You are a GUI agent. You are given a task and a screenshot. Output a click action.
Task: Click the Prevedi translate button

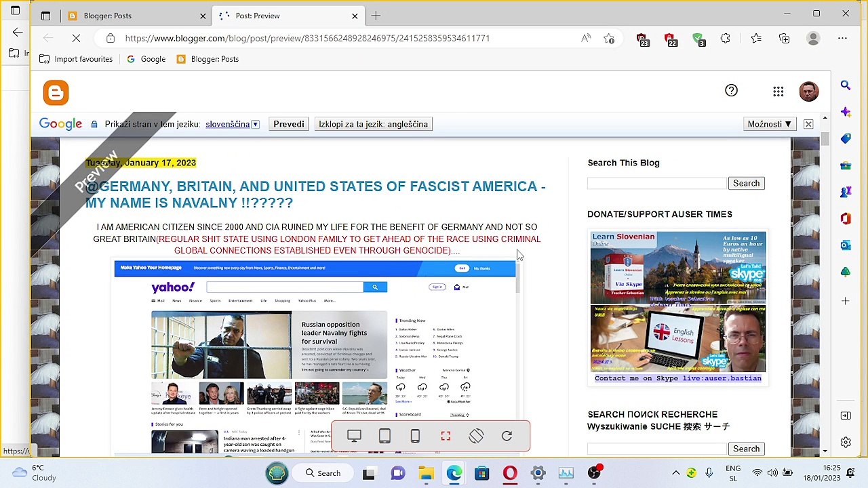(289, 124)
